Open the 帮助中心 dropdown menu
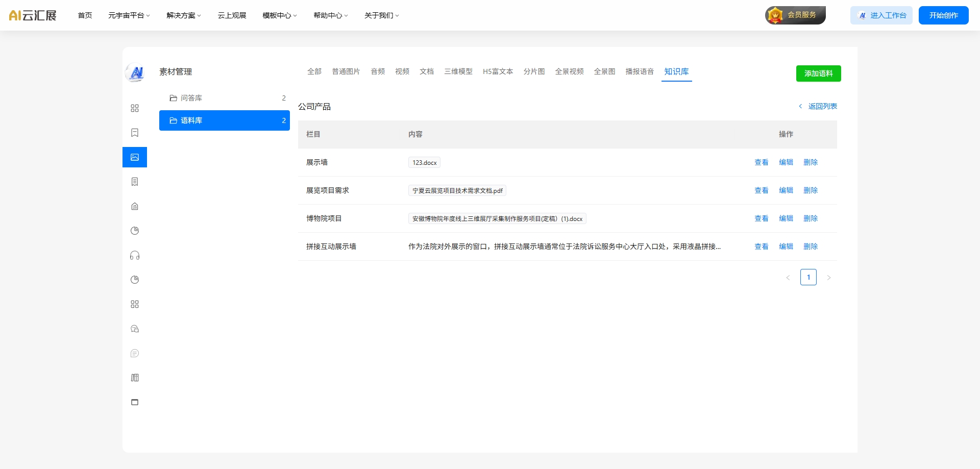The width and height of the screenshot is (980, 469). 330,15
